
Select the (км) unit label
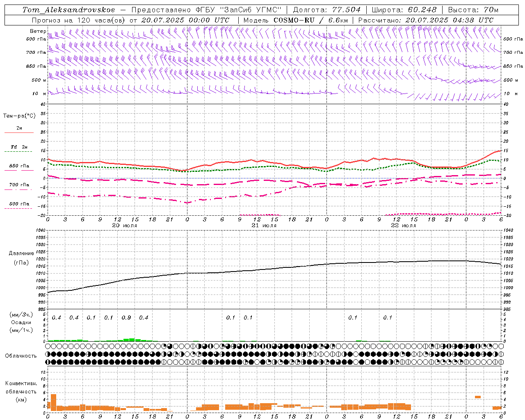coord(21,399)
